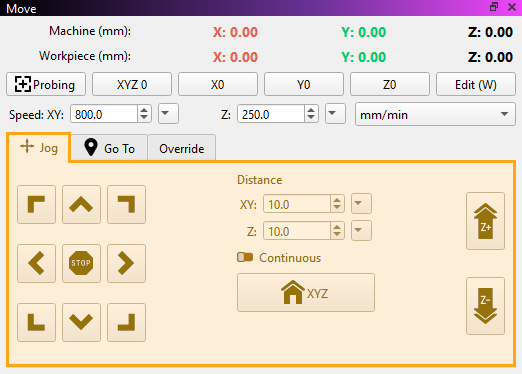
Task: Open XY speed presets dropdown
Action: coord(168,114)
